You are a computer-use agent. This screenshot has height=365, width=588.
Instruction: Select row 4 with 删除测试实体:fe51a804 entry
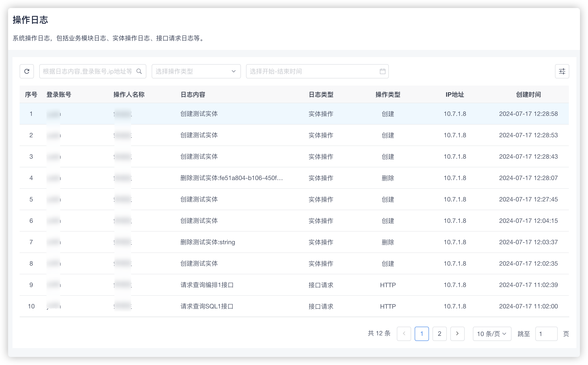click(x=232, y=178)
